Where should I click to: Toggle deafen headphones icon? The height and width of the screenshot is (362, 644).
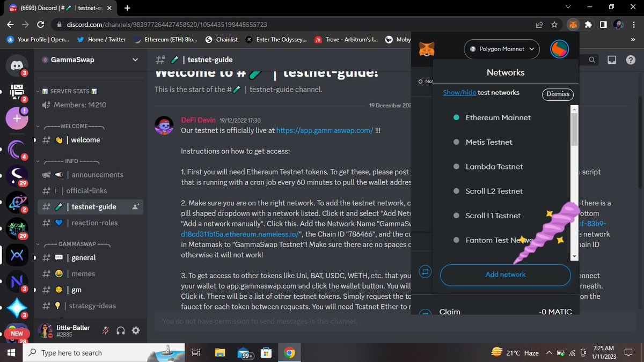pos(121,330)
